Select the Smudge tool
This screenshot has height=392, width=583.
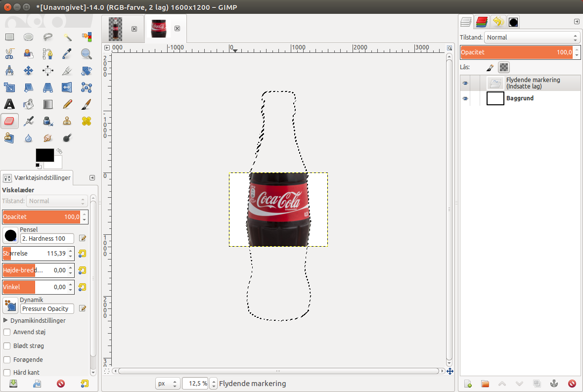(47, 138)
